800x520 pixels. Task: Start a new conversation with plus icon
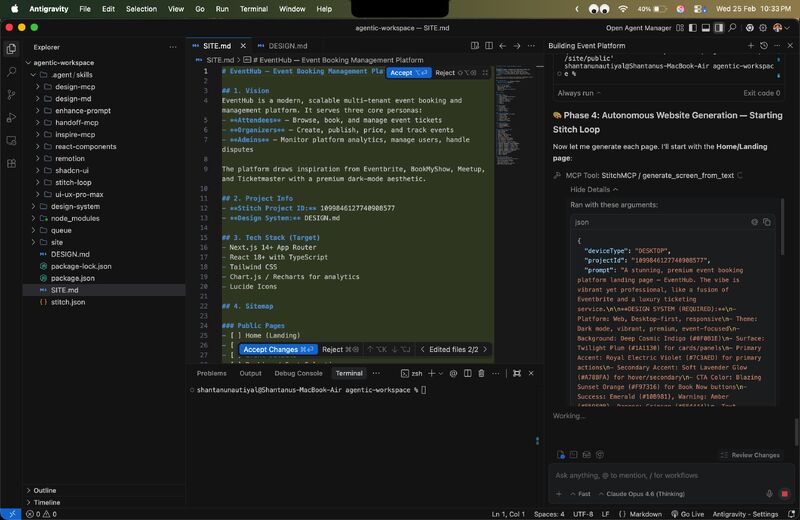point(751,45)
